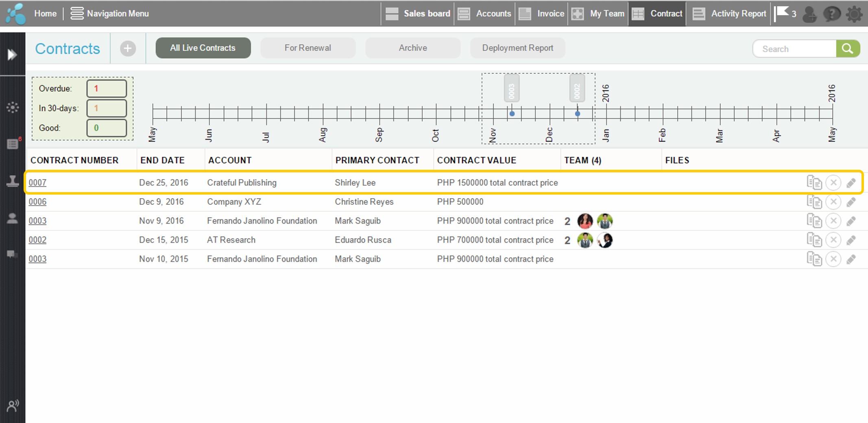
Task: Click into the Search field
Action: [x=794, y=49]
